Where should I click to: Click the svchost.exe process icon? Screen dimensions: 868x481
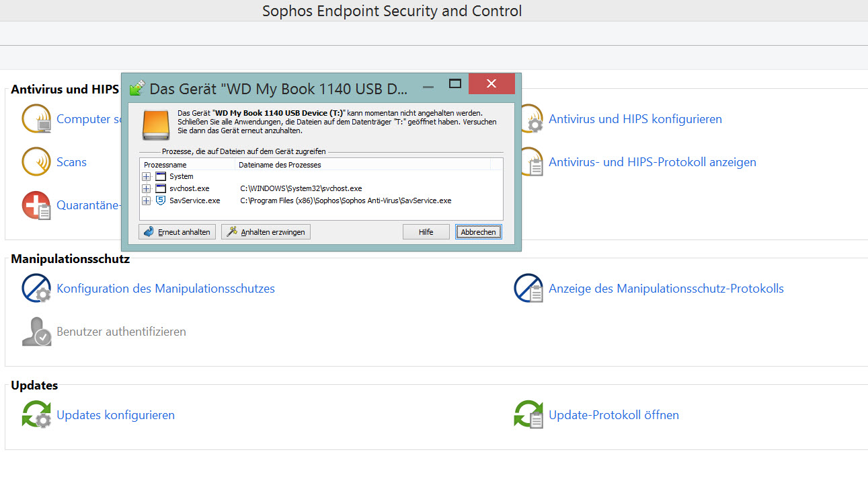160,188
